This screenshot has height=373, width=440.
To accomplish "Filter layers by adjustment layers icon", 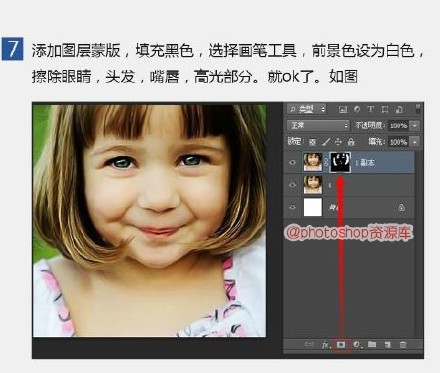I will 357,109.
